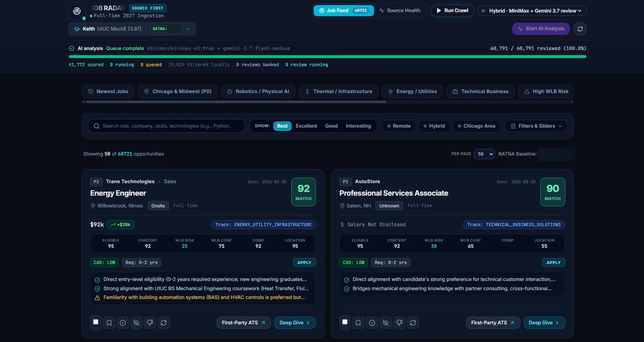Switch to Source Health tab
Image resolution: width=644 pixels, height=342 pixels.
(x=400, y=10)
